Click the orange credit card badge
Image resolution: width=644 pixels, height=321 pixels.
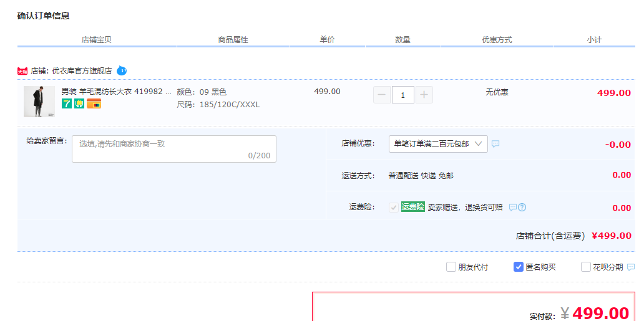click(x=94, y=103)
